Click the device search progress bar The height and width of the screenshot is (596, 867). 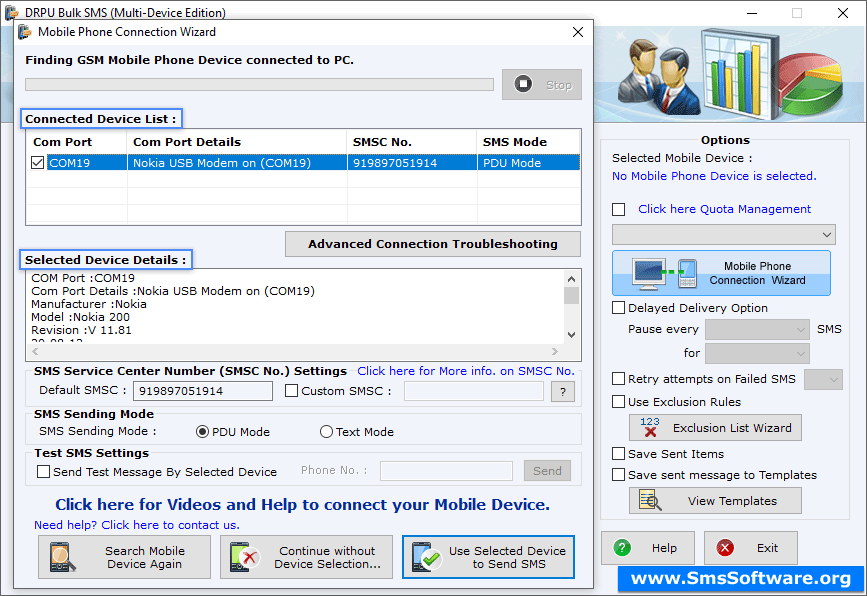pyautogui.click(x=259, y=84)
